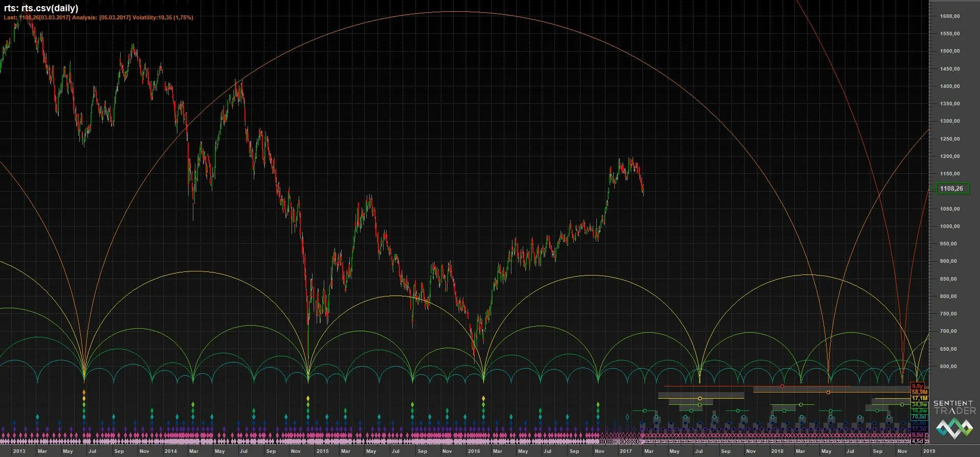Click the Analysis: [05.03.2017] text
This screenshot has width=980, height=457.
pos(101,18)
